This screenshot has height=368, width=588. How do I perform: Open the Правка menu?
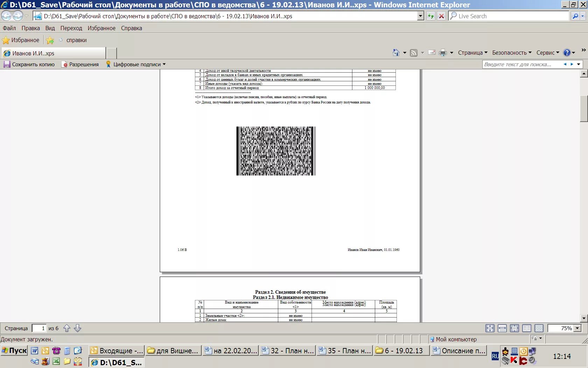(31, 28)
